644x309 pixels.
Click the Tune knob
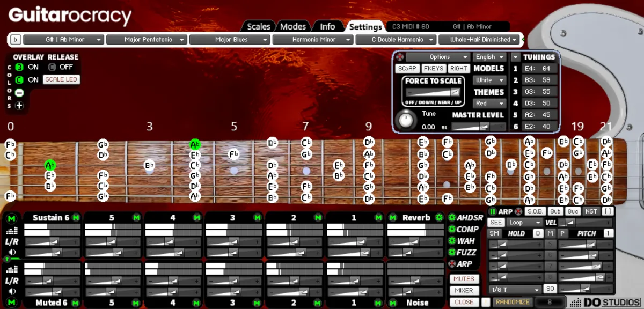tap(406, 120)
